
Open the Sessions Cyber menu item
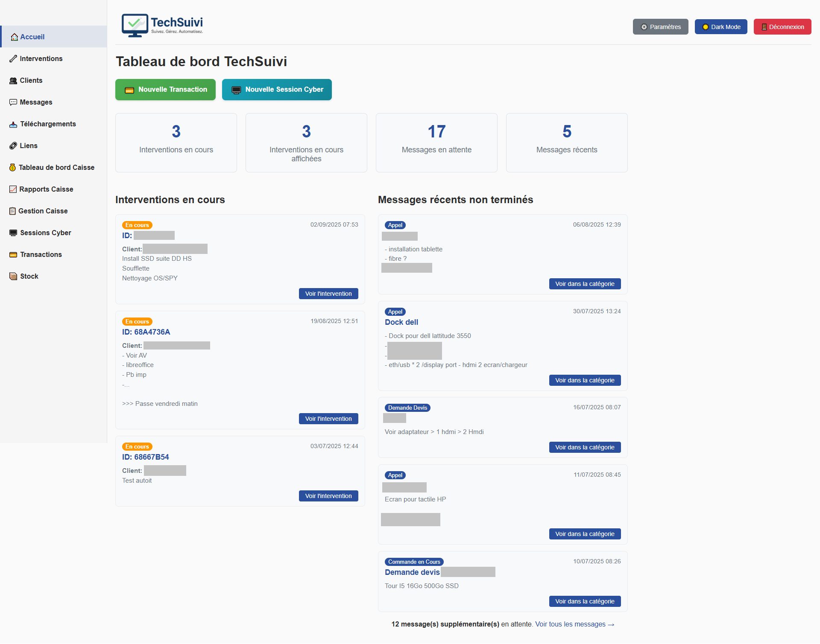45,233
